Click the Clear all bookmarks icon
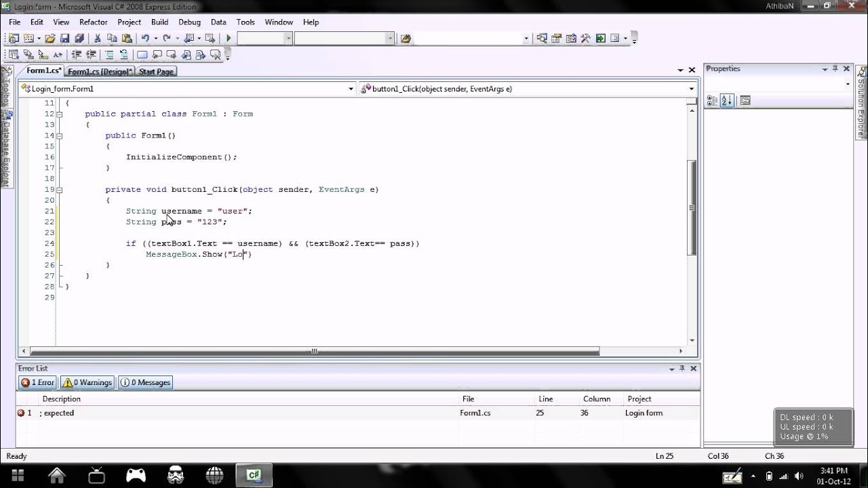This screenshot has height=488, width=868. pyautogui.click(x=216, y=55)
